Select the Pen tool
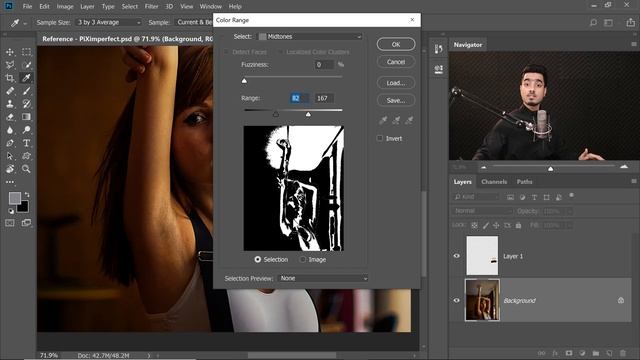The image size is (640, 360). click(x=10, y=143)
